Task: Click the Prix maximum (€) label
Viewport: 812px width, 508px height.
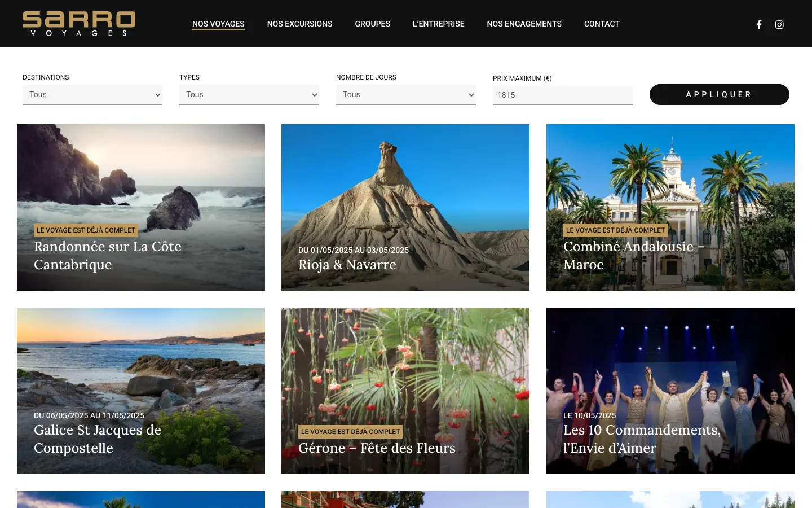Action: (x=522, y=78)
